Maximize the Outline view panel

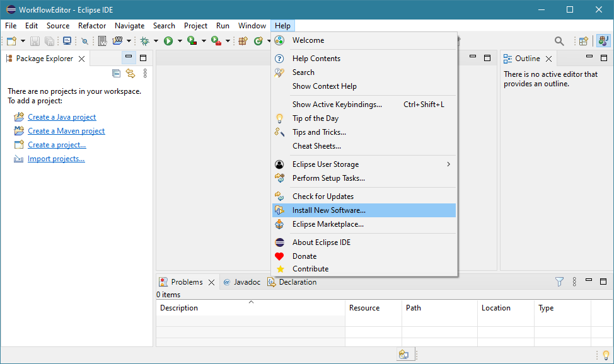[x=603, y=58]
